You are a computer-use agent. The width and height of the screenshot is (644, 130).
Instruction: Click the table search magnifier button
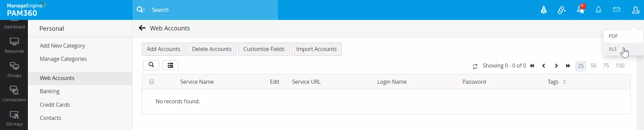tap(151, 65)
